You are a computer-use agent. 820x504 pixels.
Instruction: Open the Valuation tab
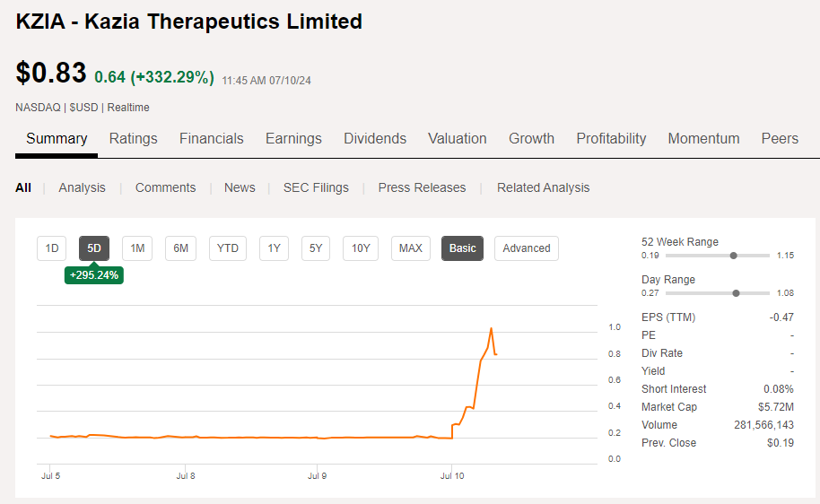(457, 139)
